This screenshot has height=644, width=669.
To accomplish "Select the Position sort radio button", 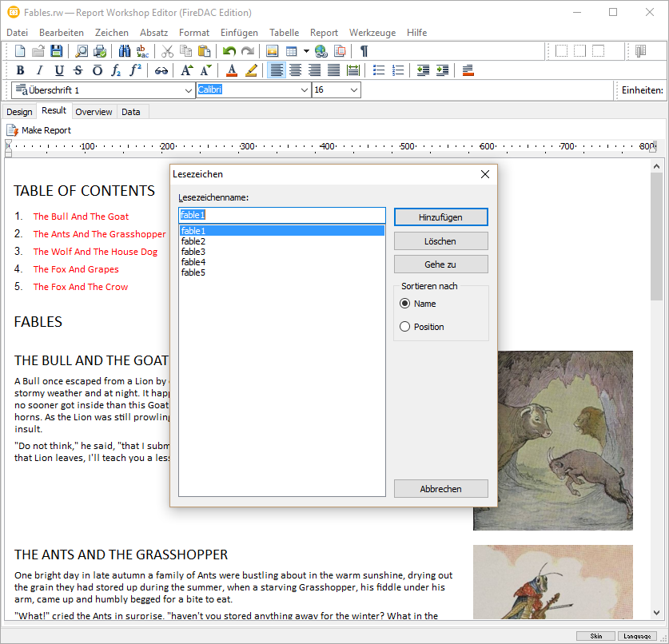I will pos(404,327).
